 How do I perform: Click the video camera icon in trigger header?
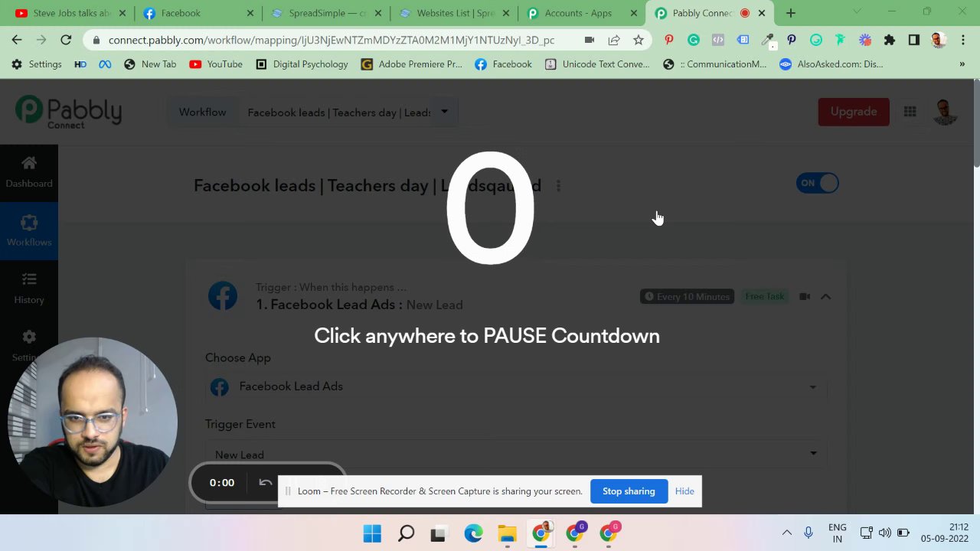805,296
